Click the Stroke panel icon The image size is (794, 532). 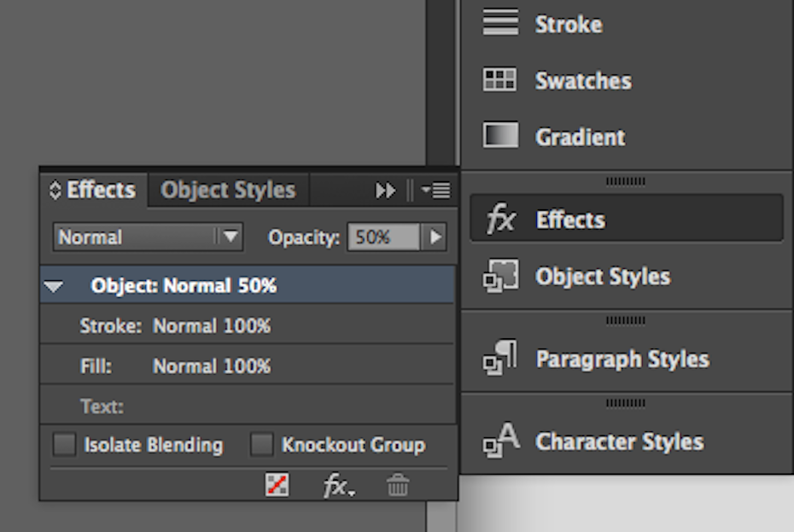tap(500, 24)
